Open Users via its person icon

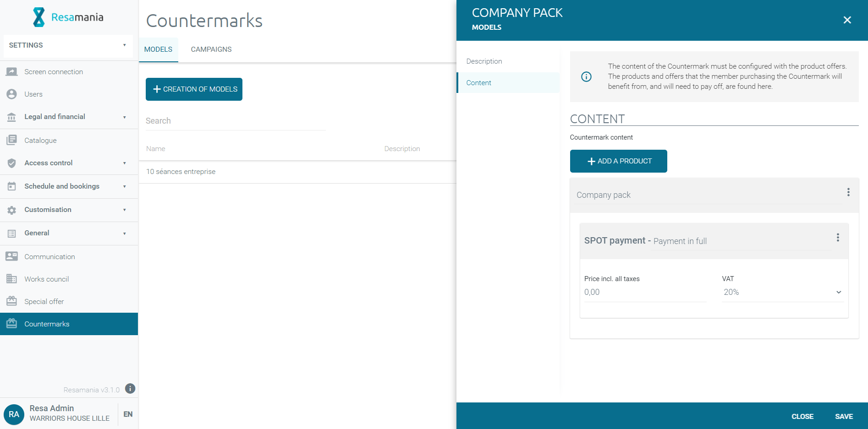click(x=12, y=94)
